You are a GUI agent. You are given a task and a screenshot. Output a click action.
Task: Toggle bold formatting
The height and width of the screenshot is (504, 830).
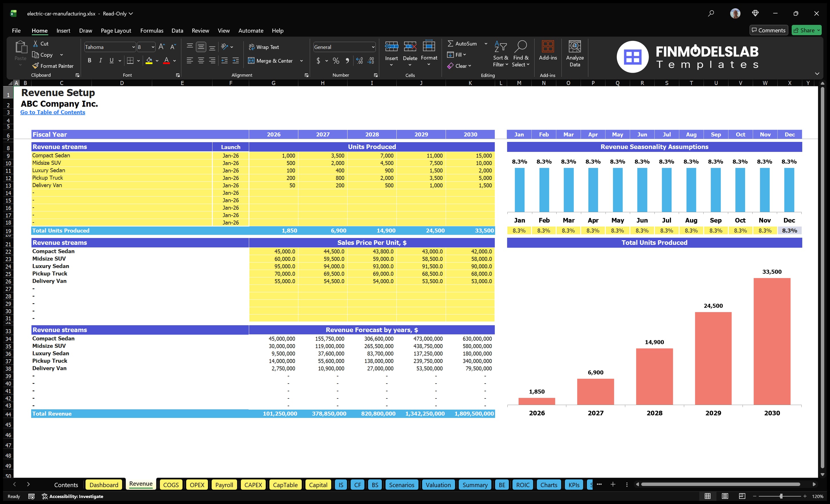pyautogui.click(x=89, y=60)
